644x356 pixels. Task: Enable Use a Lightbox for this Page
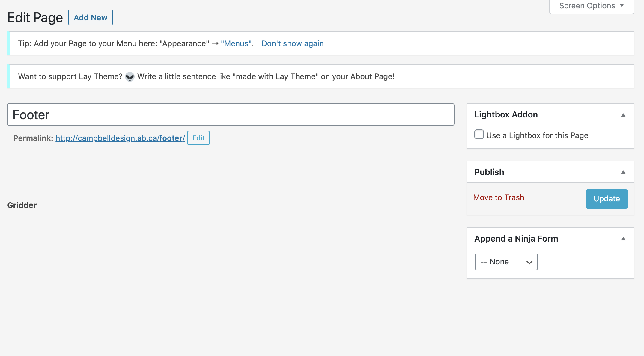click(479, 135)
